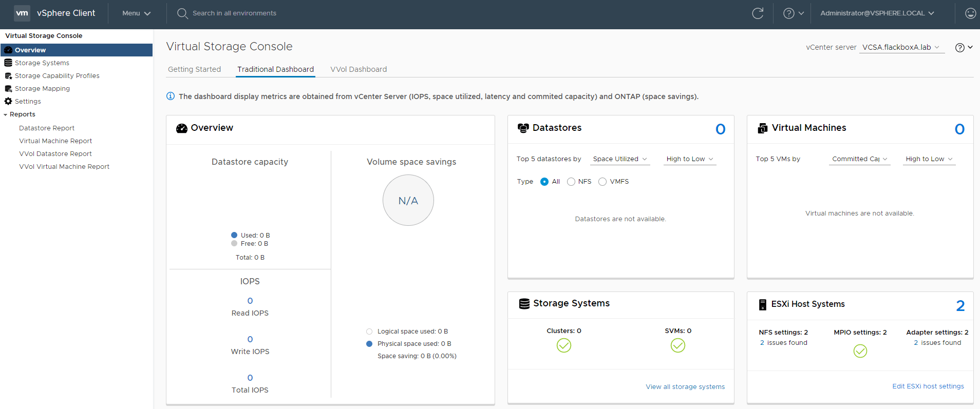Collapse the Reports tree section
980x409 pixels.
point(6,114)
